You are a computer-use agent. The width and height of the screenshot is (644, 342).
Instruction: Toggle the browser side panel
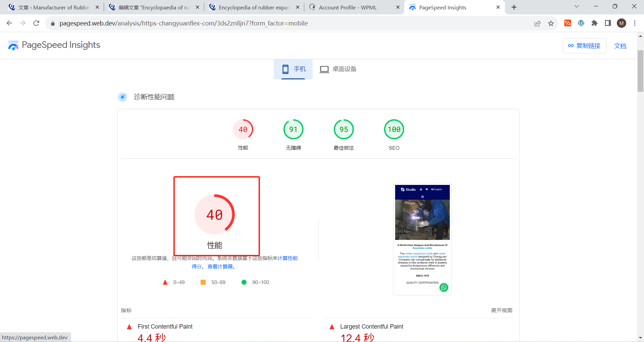pos(608,23)
